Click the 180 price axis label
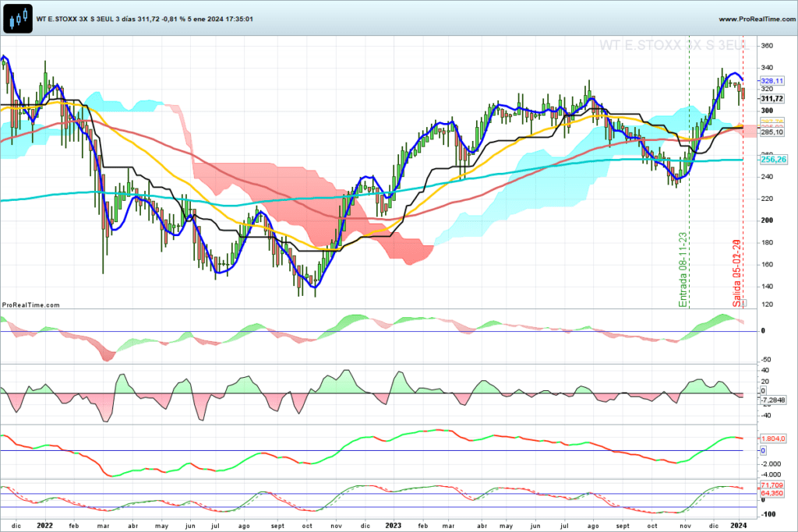 point(767,242)
